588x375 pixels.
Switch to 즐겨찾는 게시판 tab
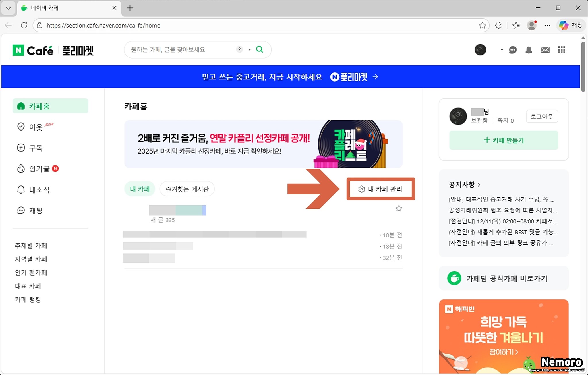[187, 189]
